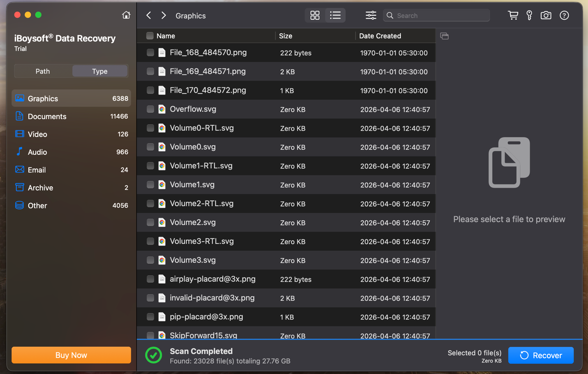The width and height of the screenshot is (588, 374).
Task: Click the Other database icon
Action: 19,205
